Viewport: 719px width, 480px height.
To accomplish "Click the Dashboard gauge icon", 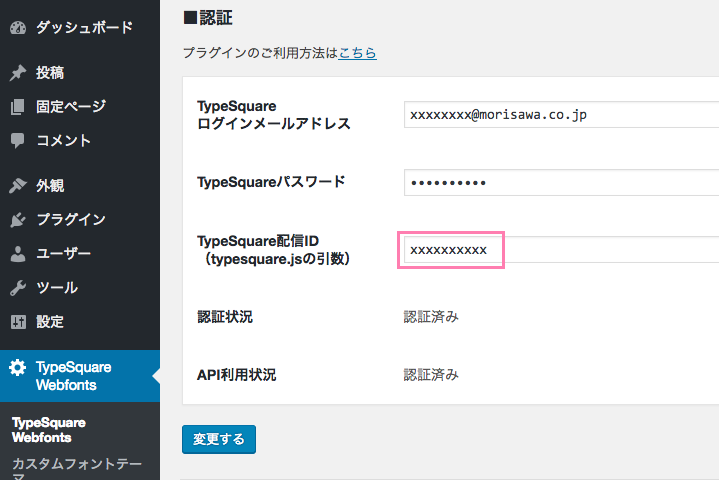I will tap(18, 28).
